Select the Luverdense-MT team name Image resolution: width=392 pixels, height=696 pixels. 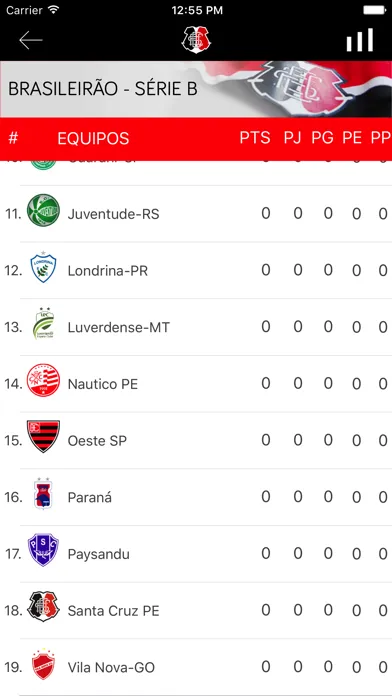pos(119,328)
